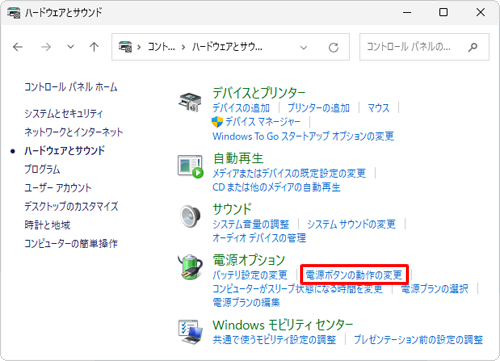The height and width of the screenshot is (361, 500).
Task: Click 共通で使うモビリティ設定の調整 link
Action: coord(274,340)
